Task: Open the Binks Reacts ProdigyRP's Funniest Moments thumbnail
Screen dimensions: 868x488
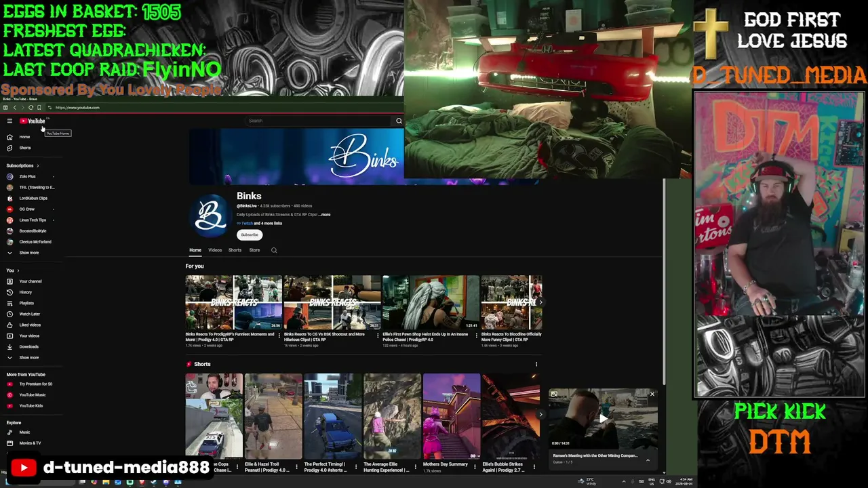Action: 233,302
